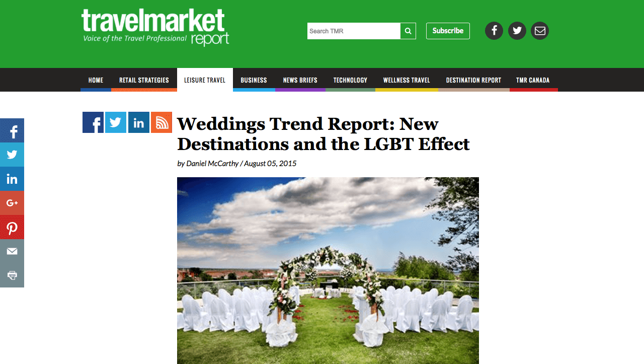Screen dimensions: 644x364
Task: Pin article using sidebar Pinterest icon
Action: point(12,227)
